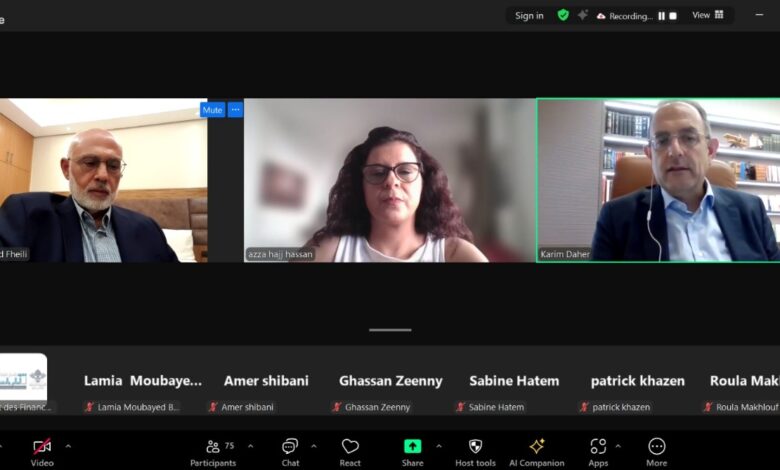Viewport: 780px width, 470px height.
Task: Expand the Chat options chevron
Action: (x=314, y=446)
